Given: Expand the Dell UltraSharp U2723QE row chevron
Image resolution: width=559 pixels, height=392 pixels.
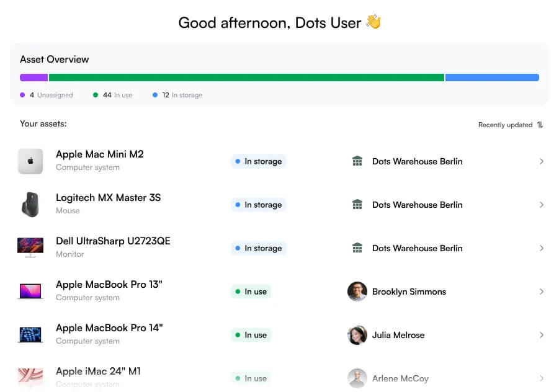Looking at the screenshot, I should tap(542, 248).
